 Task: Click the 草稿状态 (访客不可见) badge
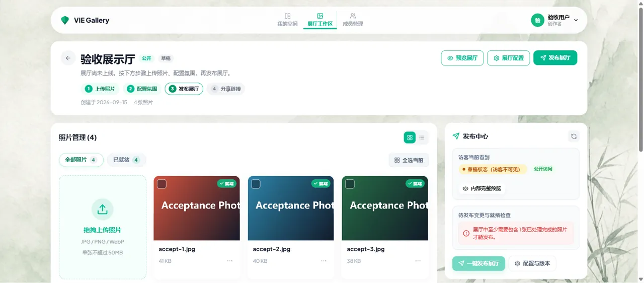(x=493, y=169)
